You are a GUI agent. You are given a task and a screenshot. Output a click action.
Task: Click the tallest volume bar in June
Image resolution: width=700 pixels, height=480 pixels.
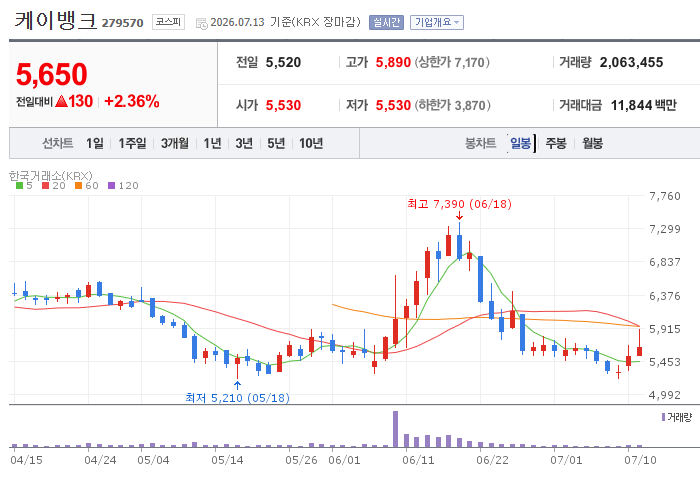pos(396,429)
